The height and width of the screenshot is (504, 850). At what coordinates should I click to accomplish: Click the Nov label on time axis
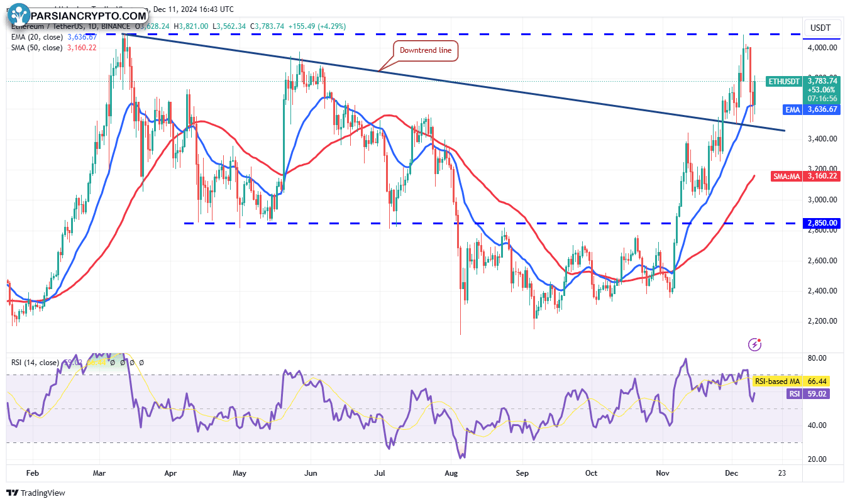[x=663, y=474]
